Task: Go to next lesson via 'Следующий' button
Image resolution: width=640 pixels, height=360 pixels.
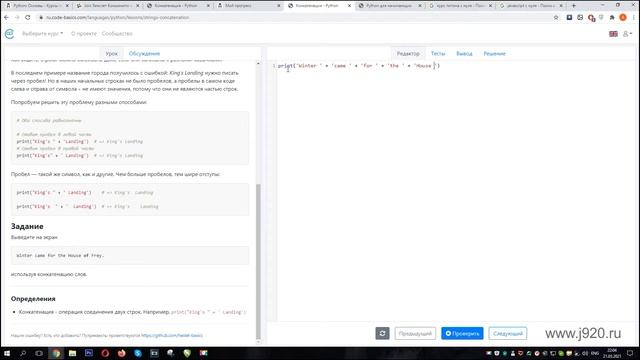Action: (508, 333)
